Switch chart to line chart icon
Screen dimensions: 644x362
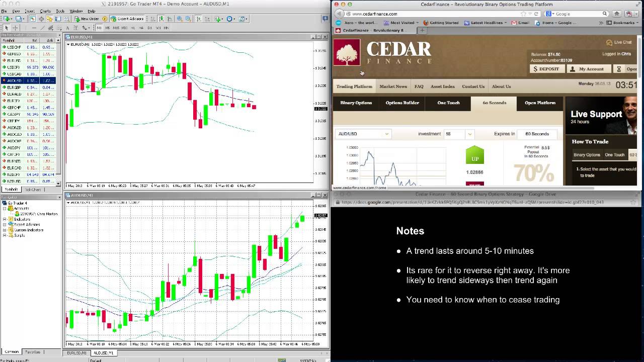[171, 19]
